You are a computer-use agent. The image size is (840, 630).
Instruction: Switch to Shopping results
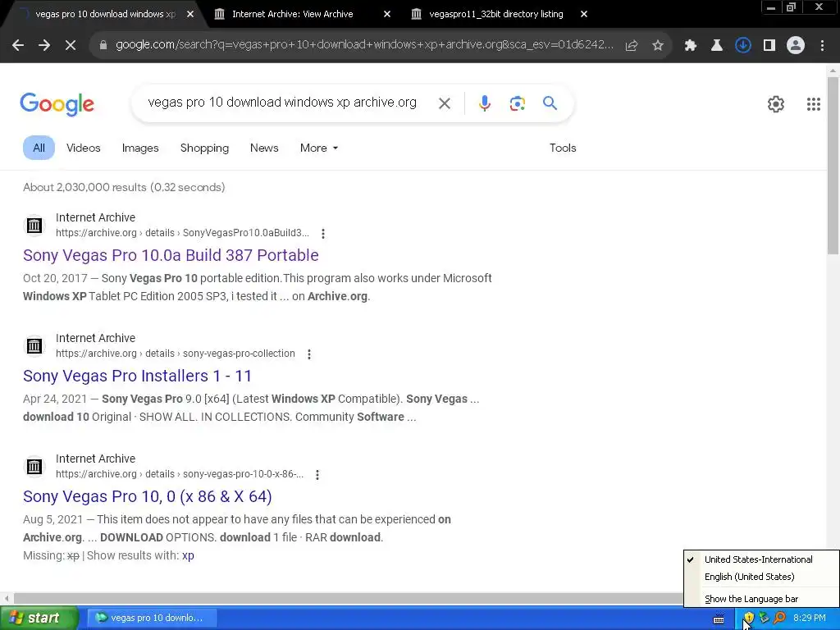[204, 148]
